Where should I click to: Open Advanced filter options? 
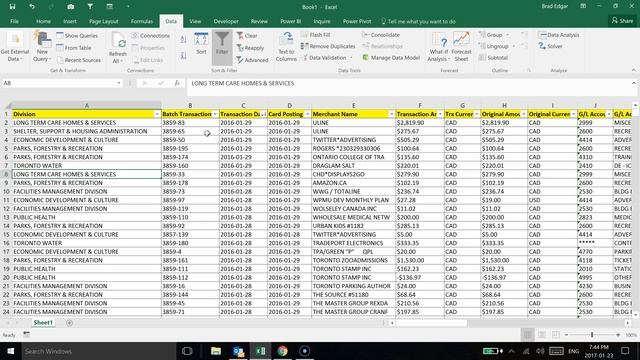point(252,60)
